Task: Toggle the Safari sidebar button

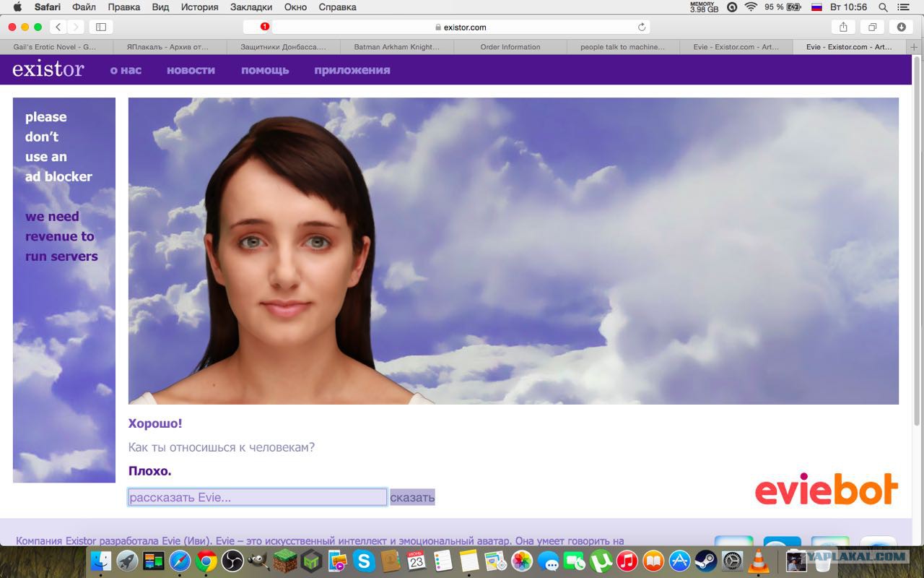Action: (x=101, y=27)
